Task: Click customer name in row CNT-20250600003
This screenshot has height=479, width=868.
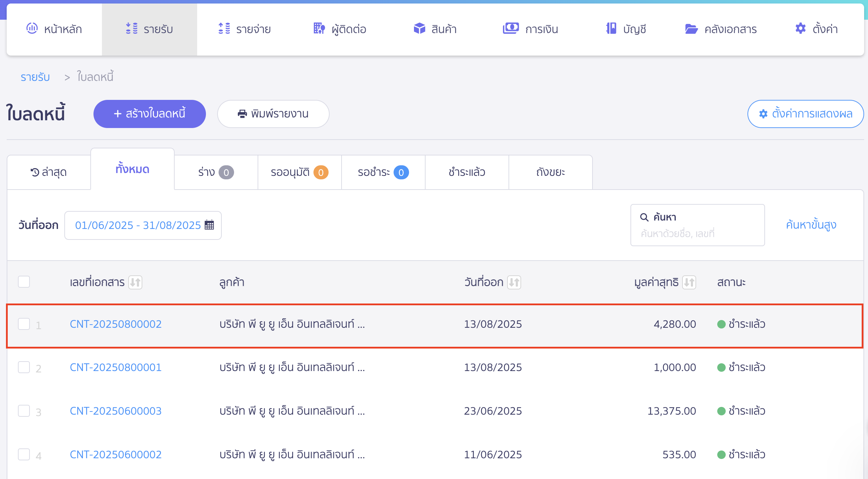Action: pos(292,411)
